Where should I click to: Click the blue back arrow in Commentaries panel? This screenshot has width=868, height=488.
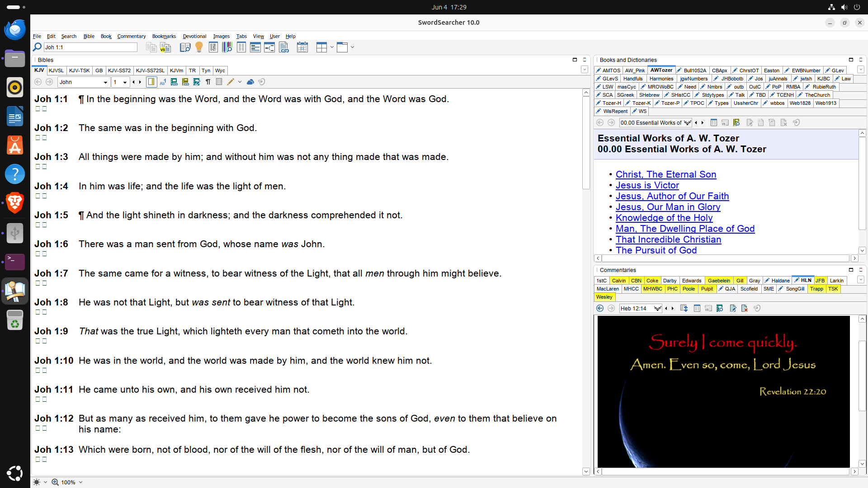pos(600,308)
